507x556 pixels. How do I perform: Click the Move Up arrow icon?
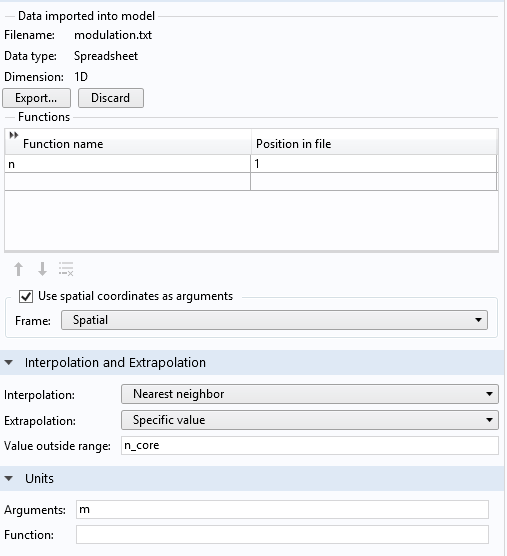coord(18,269)
